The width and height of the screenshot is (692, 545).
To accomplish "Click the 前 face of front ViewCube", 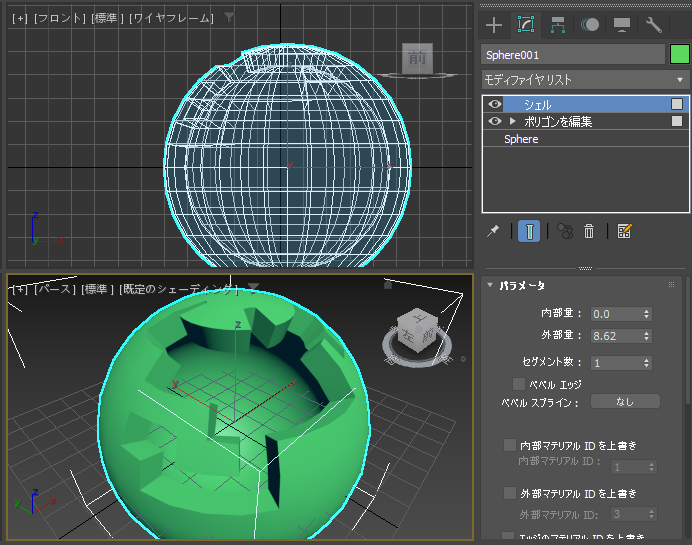I will [x=417, y=58].
